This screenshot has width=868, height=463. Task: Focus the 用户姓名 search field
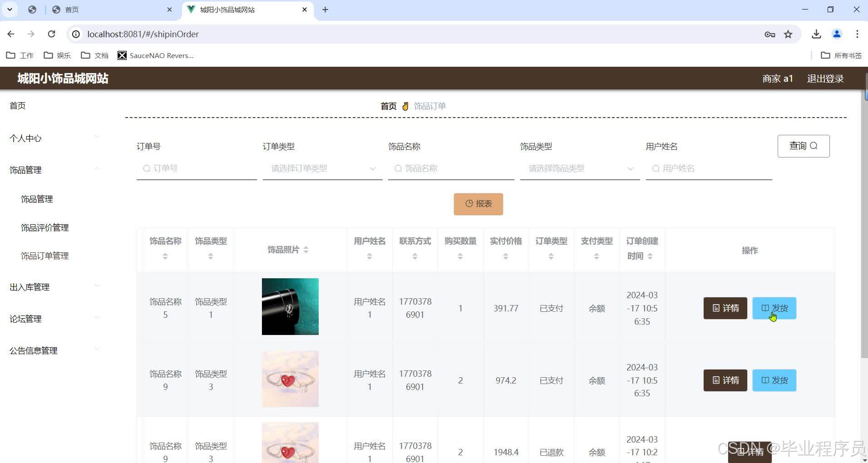(x=709, y=168)
